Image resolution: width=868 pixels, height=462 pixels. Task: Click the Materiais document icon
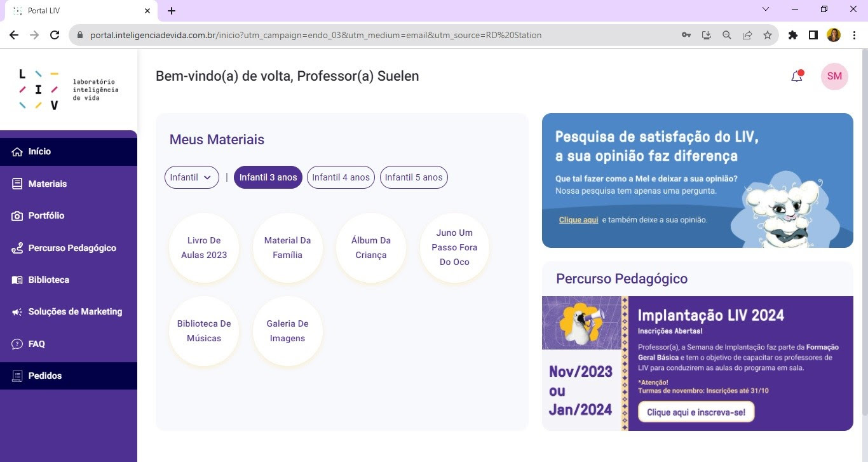(17, 184)
